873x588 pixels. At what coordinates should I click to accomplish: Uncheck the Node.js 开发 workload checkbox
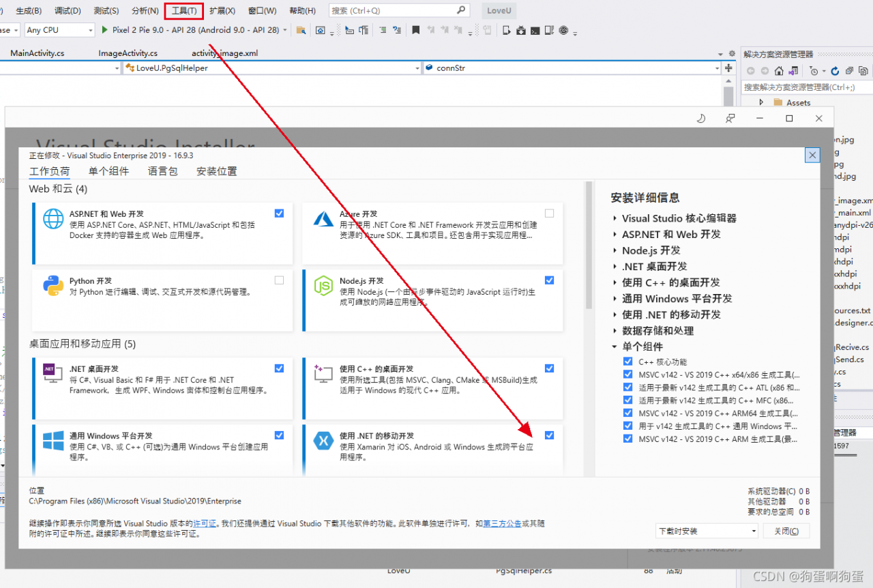(549, 280)
